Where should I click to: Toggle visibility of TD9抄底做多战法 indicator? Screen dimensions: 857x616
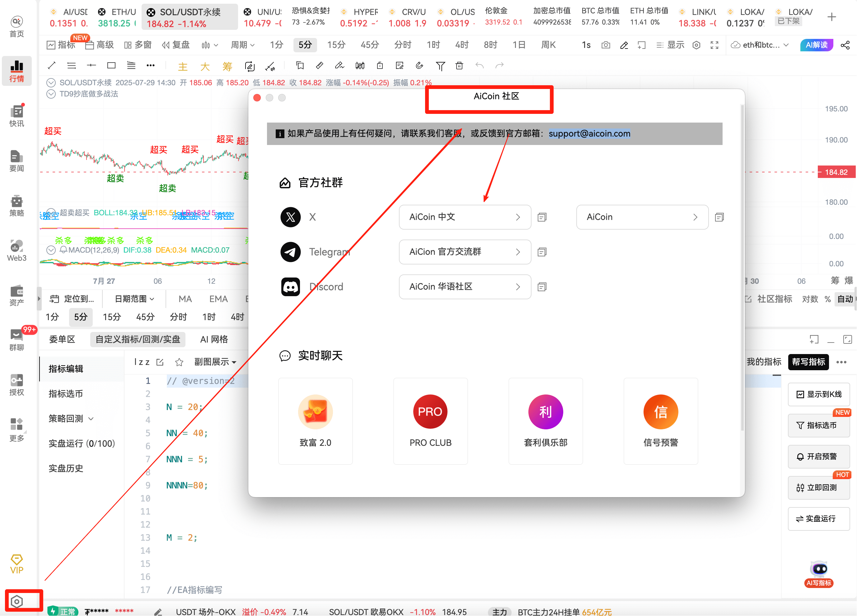[51, 94]
